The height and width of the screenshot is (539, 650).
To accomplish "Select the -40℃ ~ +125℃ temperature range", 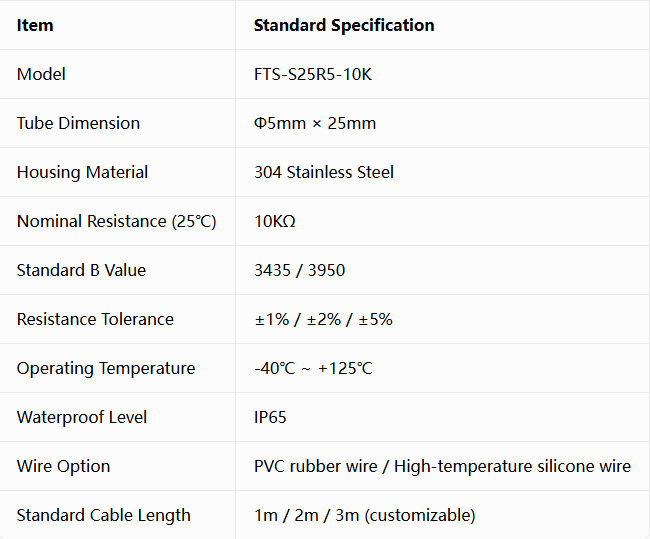I will pos(313,368).
